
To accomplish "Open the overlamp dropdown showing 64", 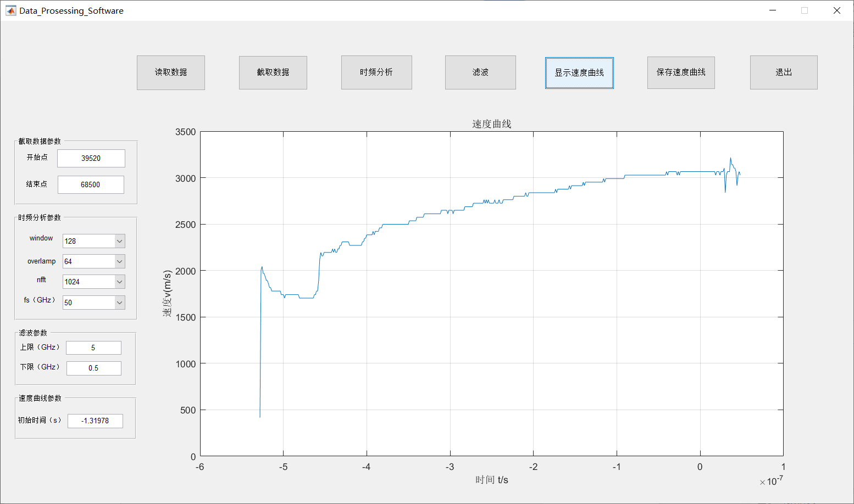I will [x=94, y=261].
